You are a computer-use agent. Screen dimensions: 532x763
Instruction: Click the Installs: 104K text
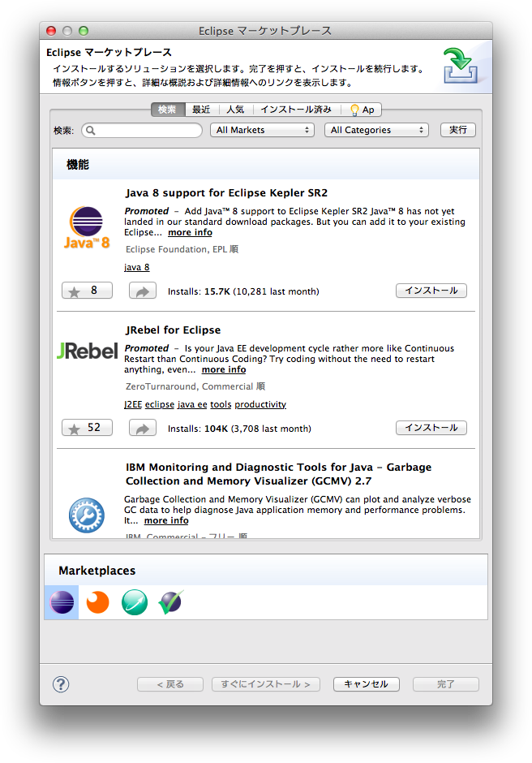click(x=239, y=429)
